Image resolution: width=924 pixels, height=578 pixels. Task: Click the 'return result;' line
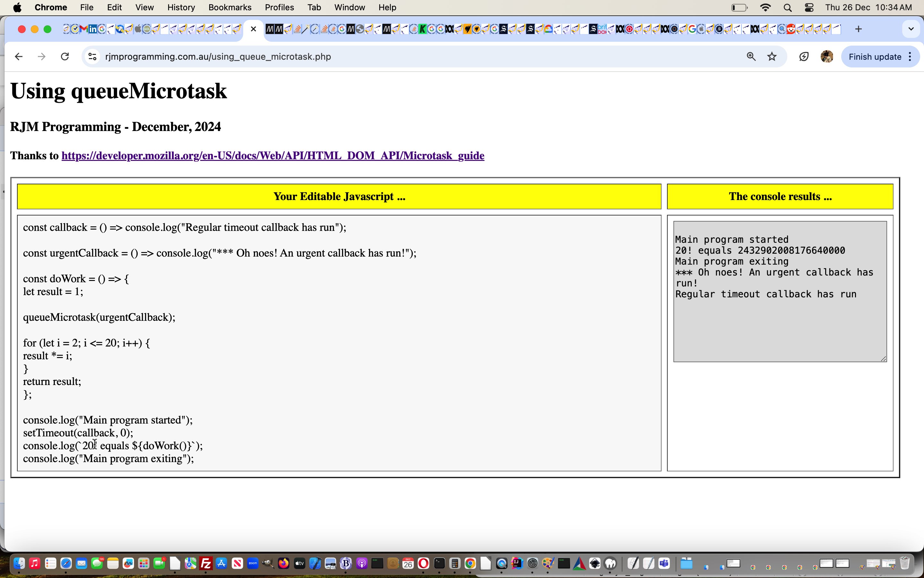pos(52,381)
